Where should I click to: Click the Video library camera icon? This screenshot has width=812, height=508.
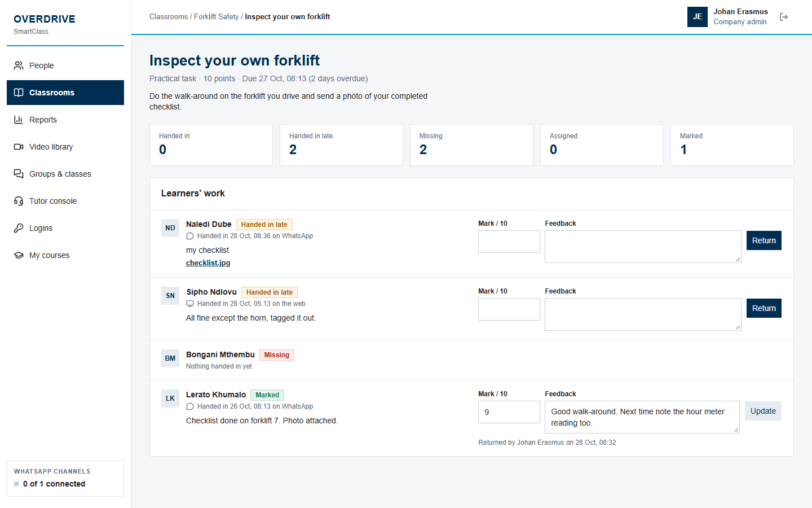click(x=19, y=147)
